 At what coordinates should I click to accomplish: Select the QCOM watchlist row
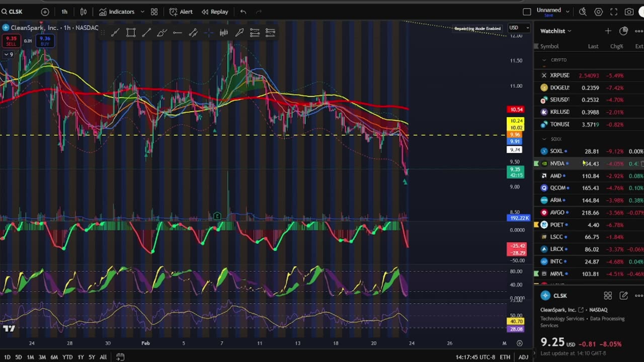[589, 188]
